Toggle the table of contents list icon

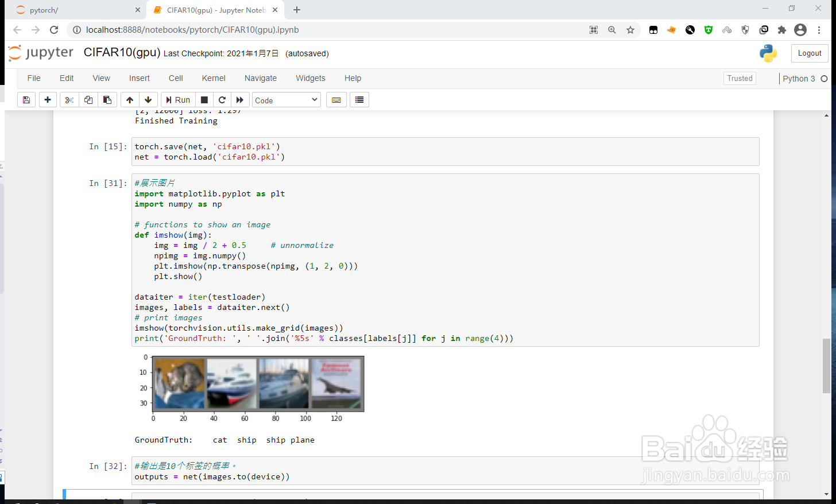359,100
